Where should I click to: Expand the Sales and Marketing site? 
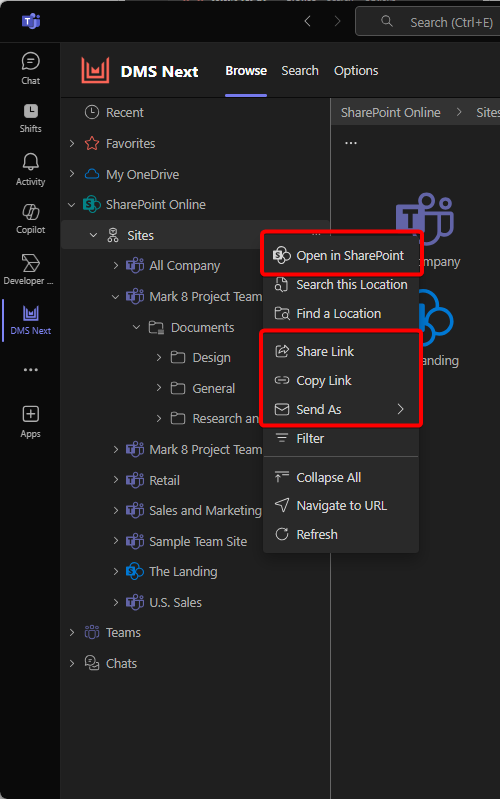point(116,510)
